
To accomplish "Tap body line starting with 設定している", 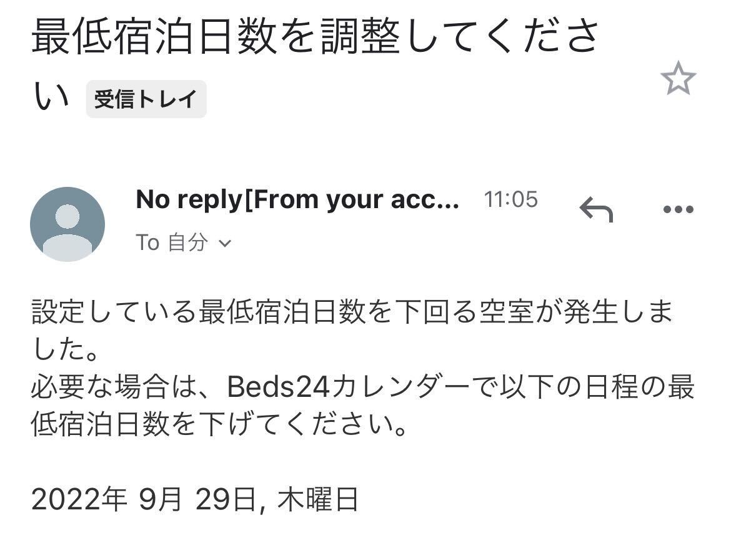I will point(350,312).
